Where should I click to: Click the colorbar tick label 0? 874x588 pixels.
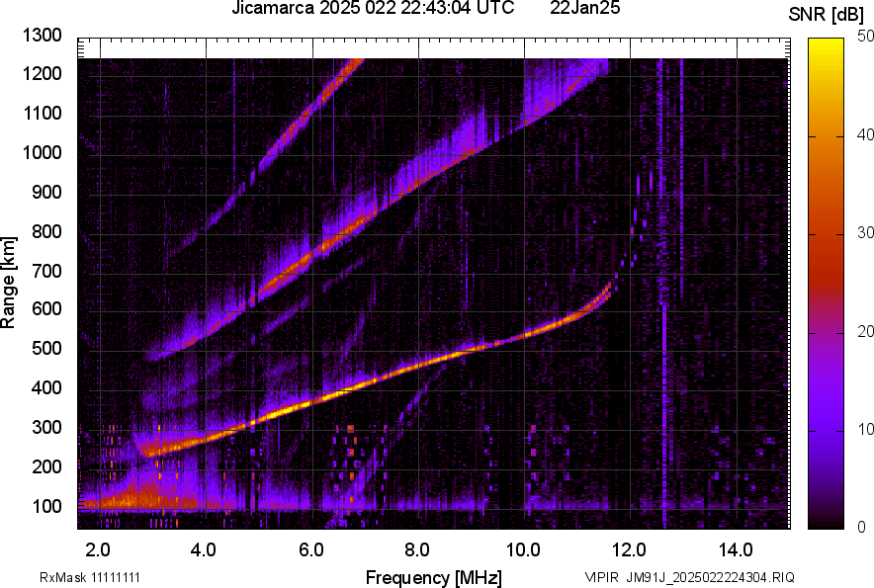[862, 526]
